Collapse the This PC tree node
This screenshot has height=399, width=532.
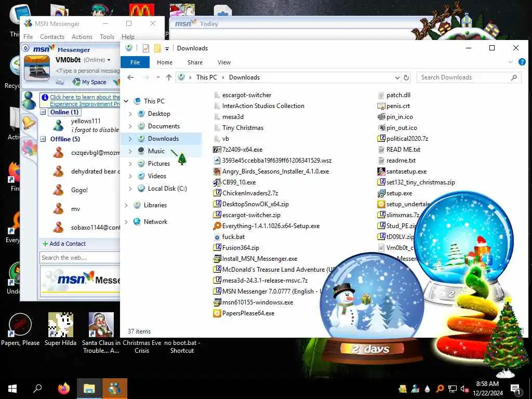tap(126, 101)
